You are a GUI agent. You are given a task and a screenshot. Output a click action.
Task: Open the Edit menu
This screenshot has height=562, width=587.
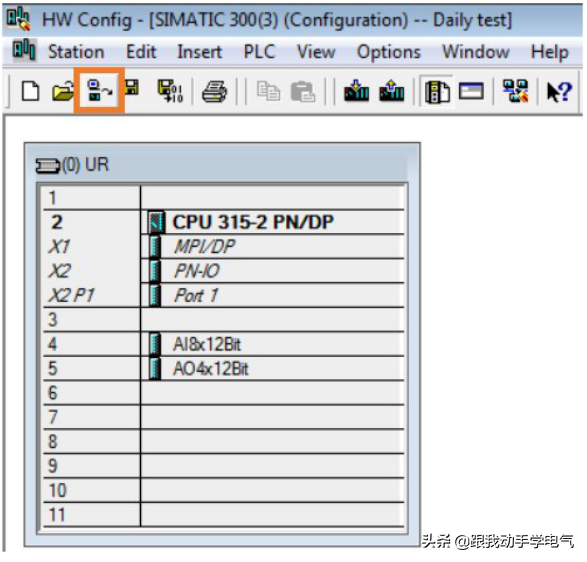click(141, 52)
